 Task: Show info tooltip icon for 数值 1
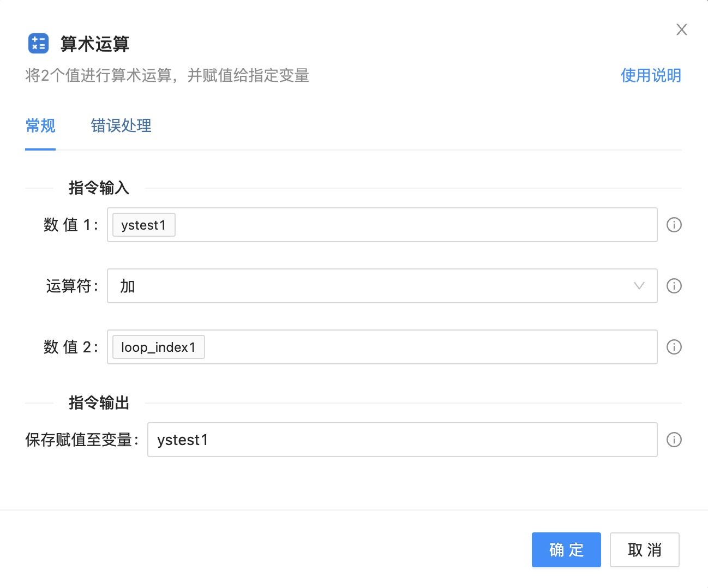click(x=674, y=225)
